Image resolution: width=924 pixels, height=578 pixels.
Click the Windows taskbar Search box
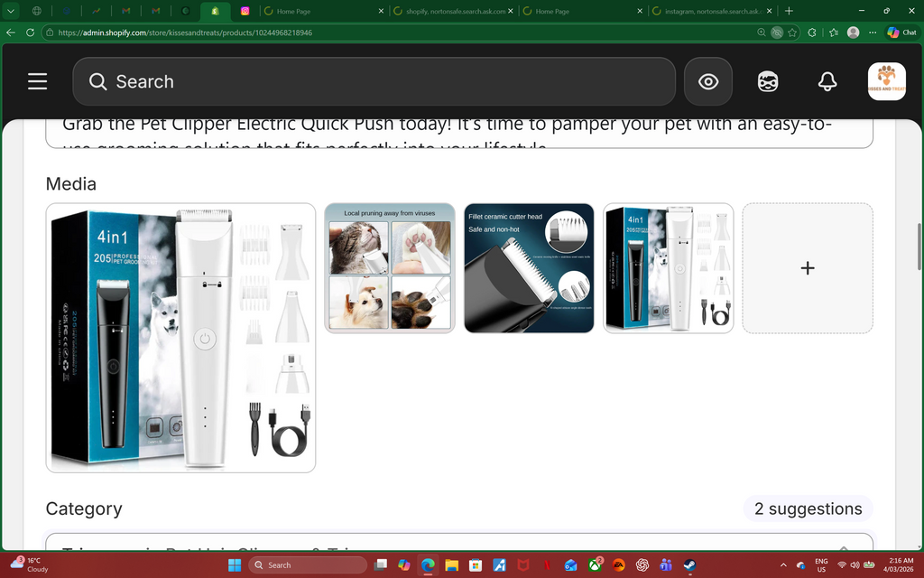[308, 565]
